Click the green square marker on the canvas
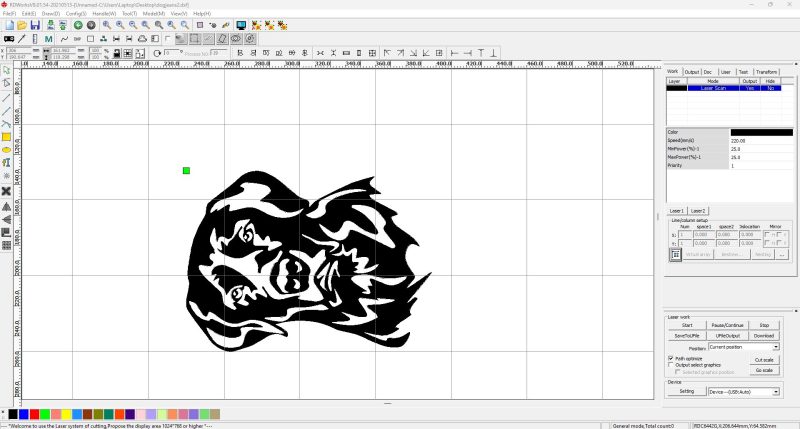 (186, 170)
